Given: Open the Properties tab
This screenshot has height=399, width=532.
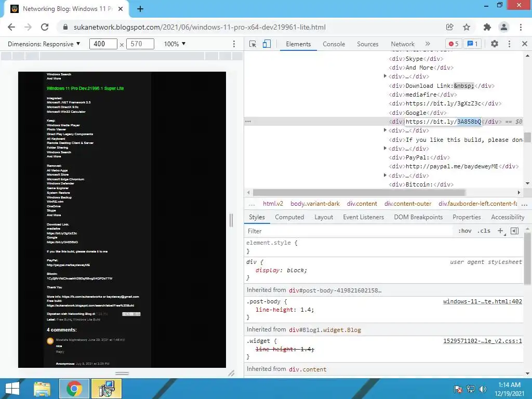Looking at the screenshot, I should [x=467, y=217].
